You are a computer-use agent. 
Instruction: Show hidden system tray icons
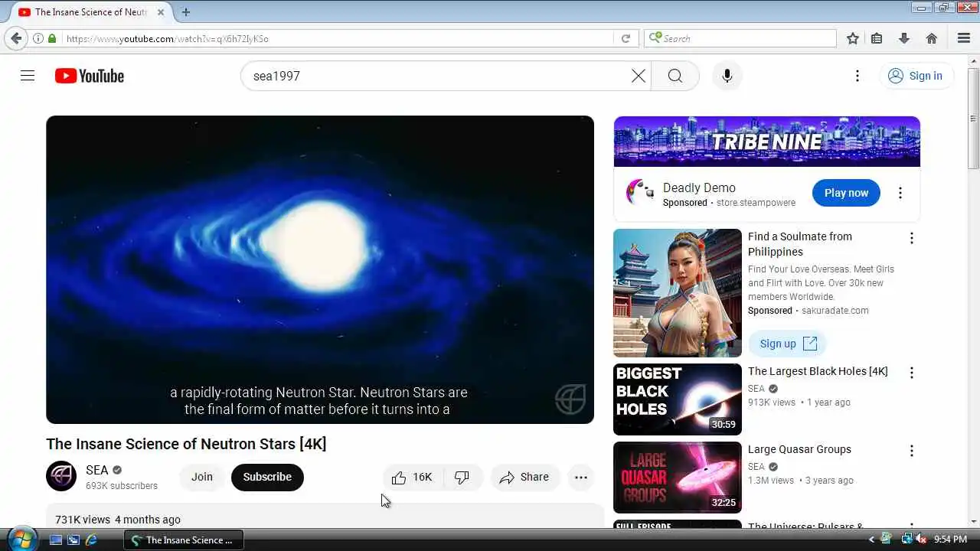click(871, 540)
